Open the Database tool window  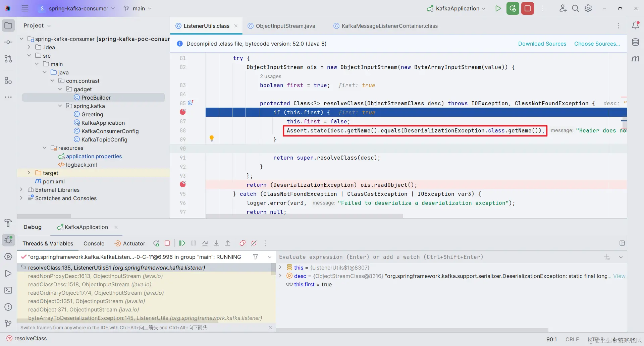point(636,42)
